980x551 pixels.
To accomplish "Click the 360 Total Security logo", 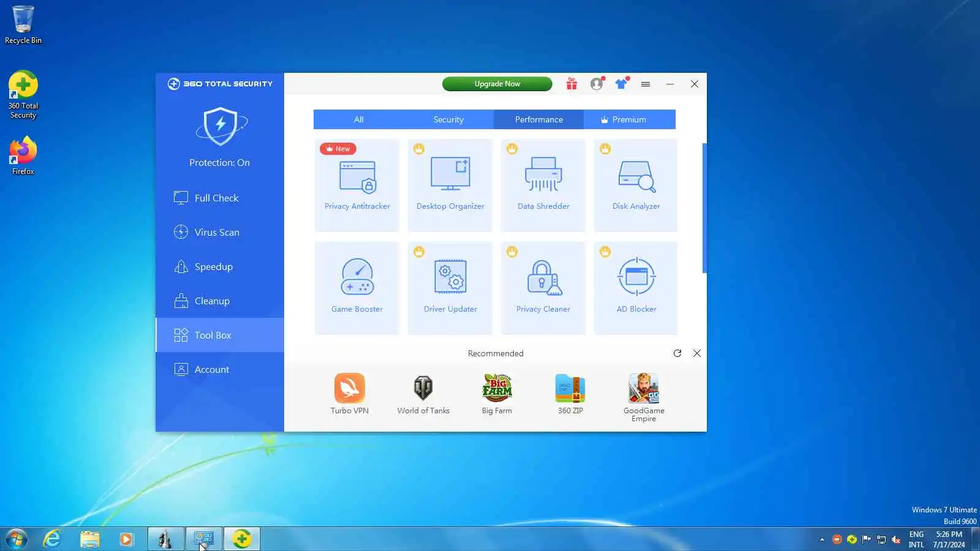I will point(220,84).
